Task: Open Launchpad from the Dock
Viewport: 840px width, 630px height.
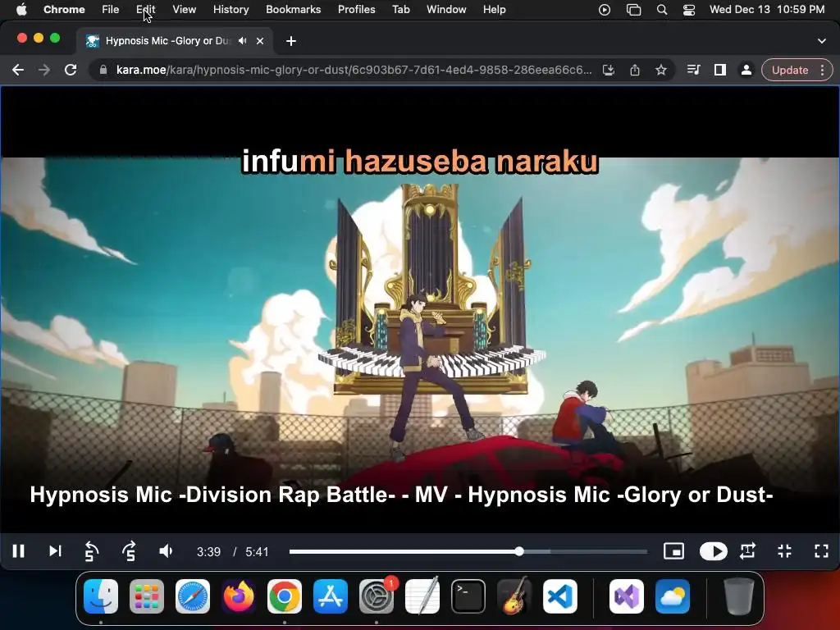Action: coord(147,596)
